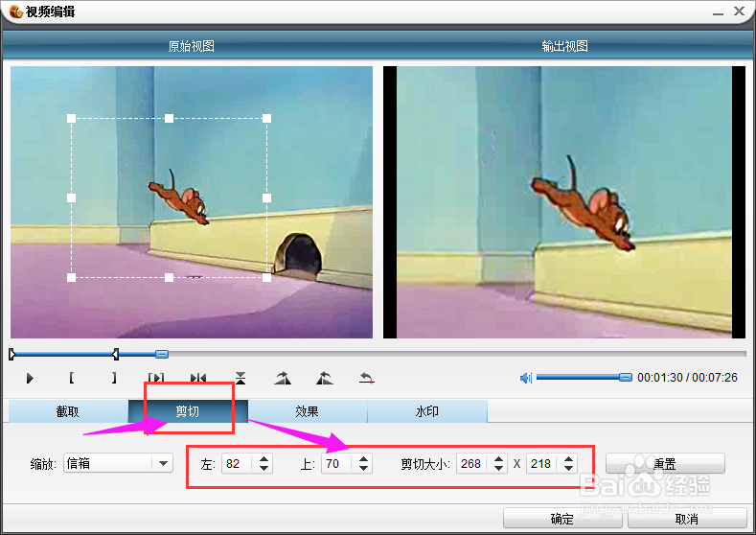Click the crop box top-middle handle
756x535 pixels.
[x=170, y=118]
